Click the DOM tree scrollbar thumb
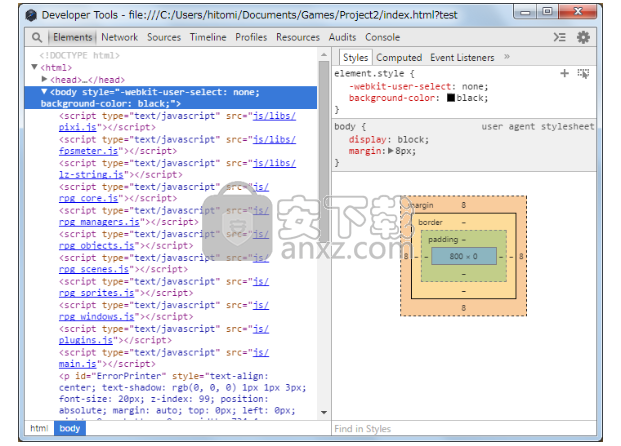The image size is (621, 446). (324, 151)
